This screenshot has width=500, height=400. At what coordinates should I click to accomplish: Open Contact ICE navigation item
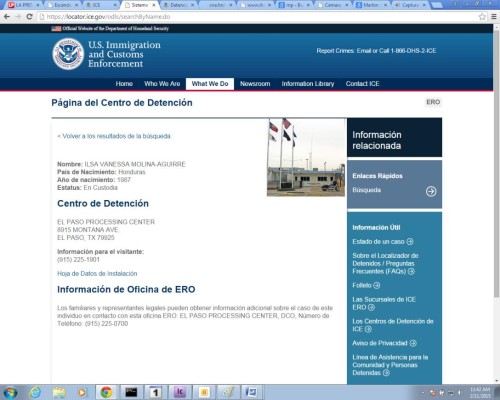point(362,84)
